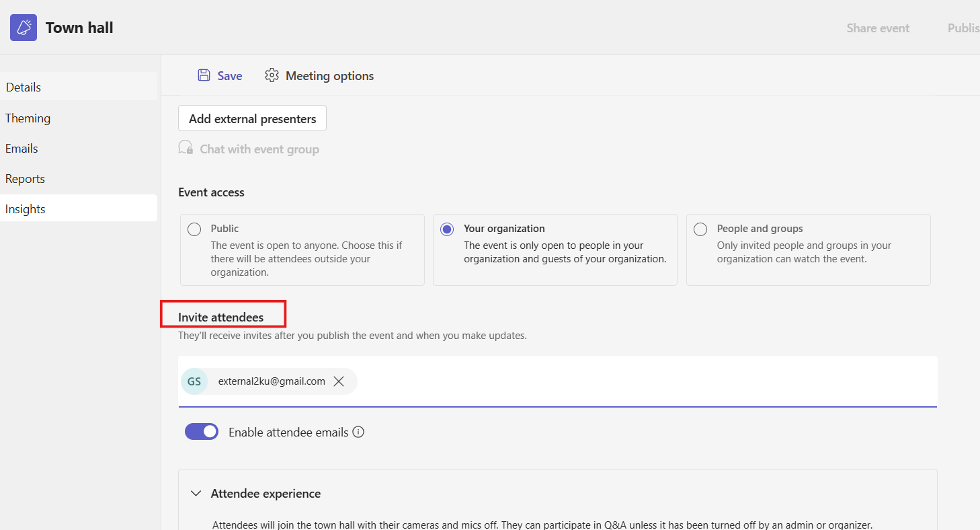Screen dimensions: 980x530
Task: Select People and groups access option
Action: (700, 229)
